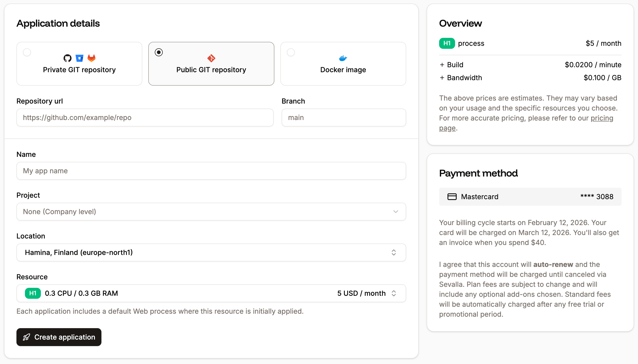638x364 pixels.
Task: Click the Git icon above Public GIT repository
Action: pyautogui.click(x=211, y=58)
